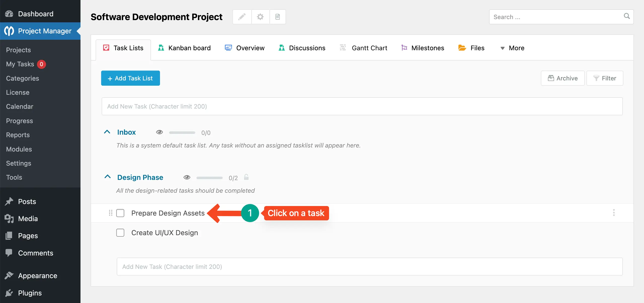Image resolution: width=644 pixels, height=303 pixels.
Task: Collapse the Inbox section
Action: [107, 132]
